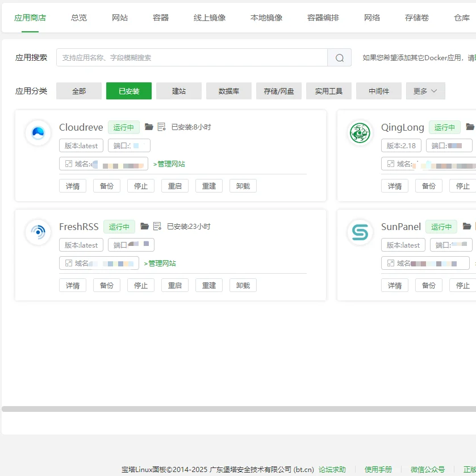Focus the 应用搜索 search input

pos(192,57)
